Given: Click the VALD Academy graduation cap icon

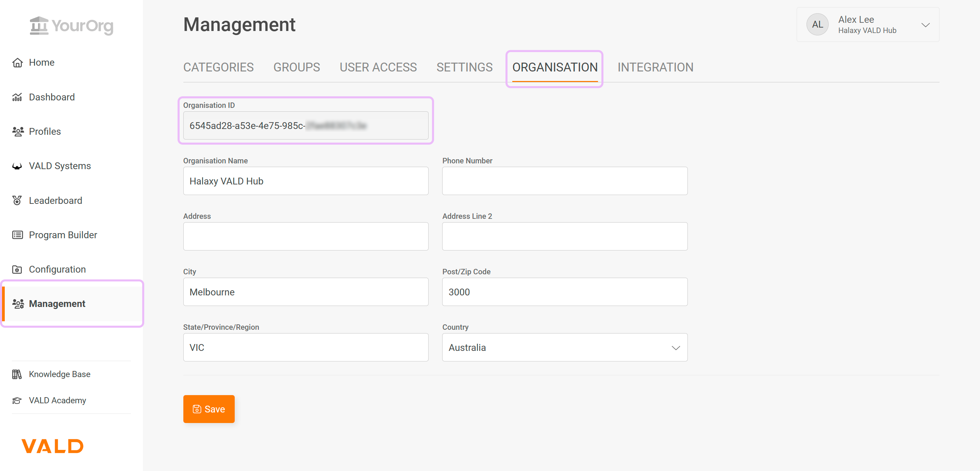Looking at the screenshot, I should [17, 401].
